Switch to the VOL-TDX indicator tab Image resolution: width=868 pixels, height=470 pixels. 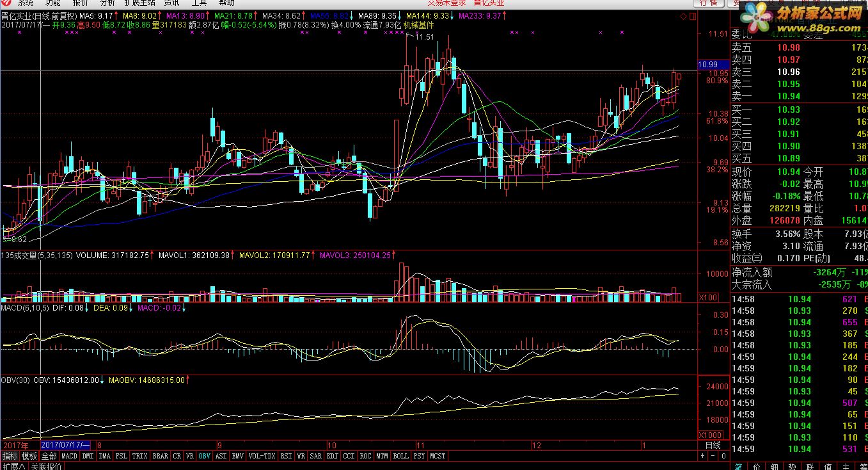click(x=262, y=456)
